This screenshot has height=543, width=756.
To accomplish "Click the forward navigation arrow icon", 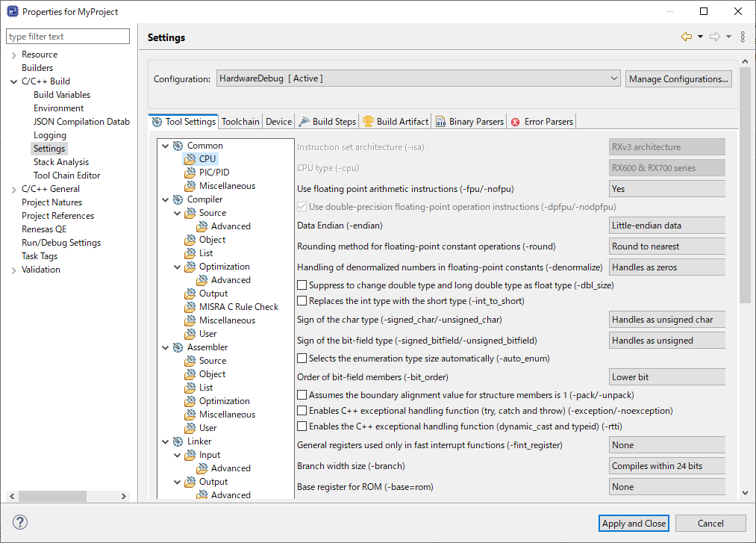I will pos(715,37).
